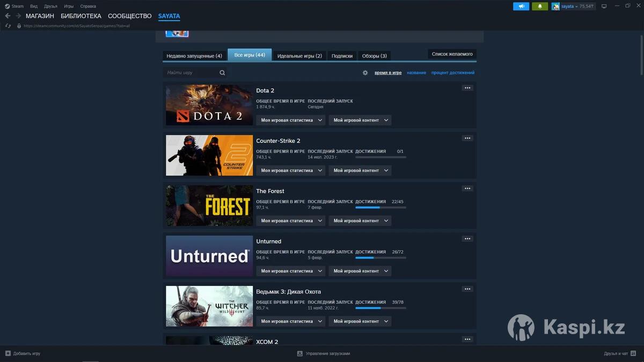644x362 pixels.
Task: Click Добавить игру at the bottom
Action: click(x=27, y=353)
